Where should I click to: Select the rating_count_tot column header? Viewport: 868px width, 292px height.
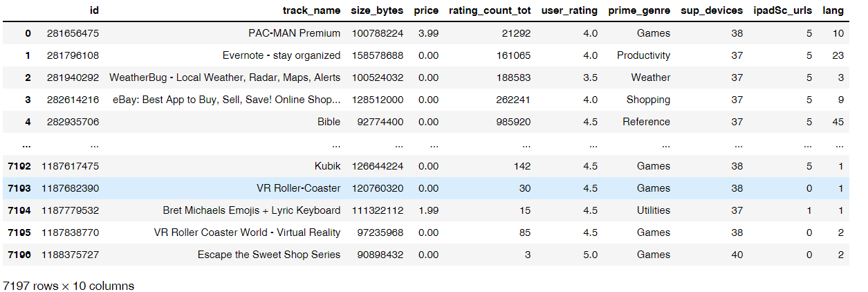pyautogui.click(x=489, y=11)
